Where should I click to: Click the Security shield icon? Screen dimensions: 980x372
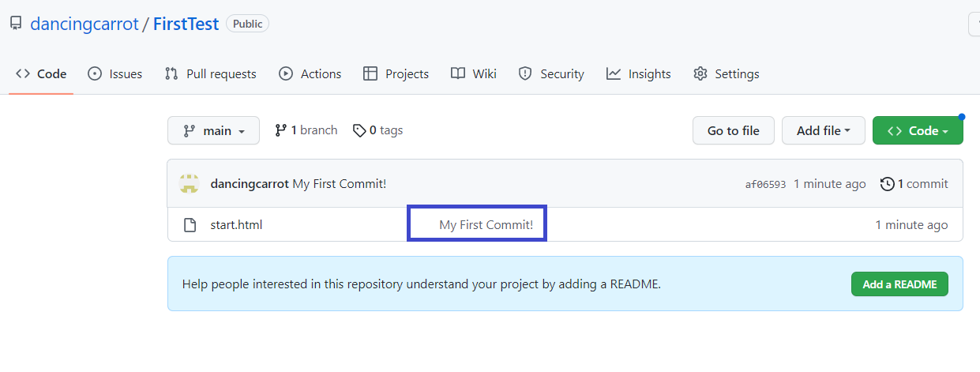click(525, 73)
